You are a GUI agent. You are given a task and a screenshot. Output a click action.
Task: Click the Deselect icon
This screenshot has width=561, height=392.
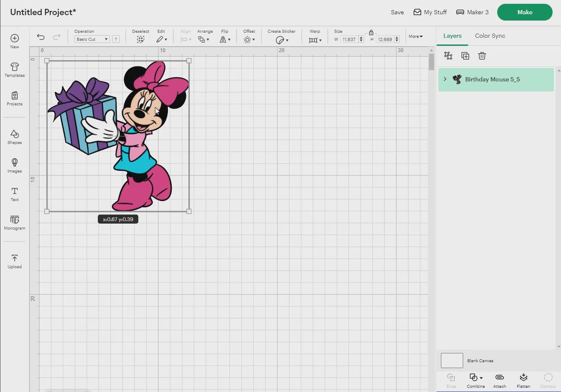click(x=141, y=39)
